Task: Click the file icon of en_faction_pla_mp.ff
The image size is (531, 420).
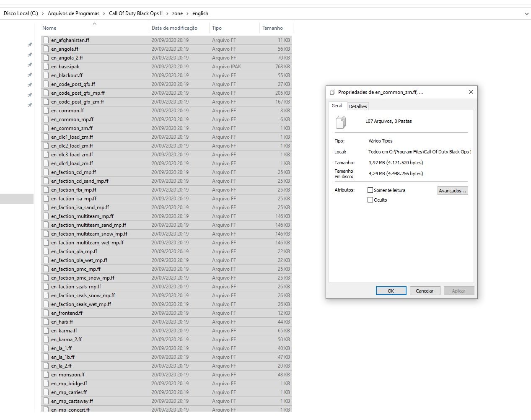Action: [46, 251]
